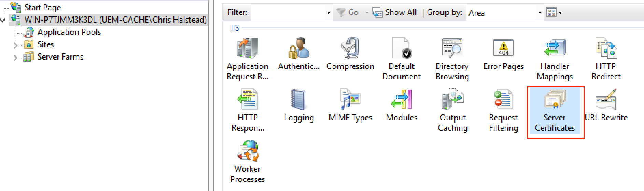The height and width of the screenshot is (191, 644).
Task: Select Server Farms tree node
Action: tap(60, 57)
